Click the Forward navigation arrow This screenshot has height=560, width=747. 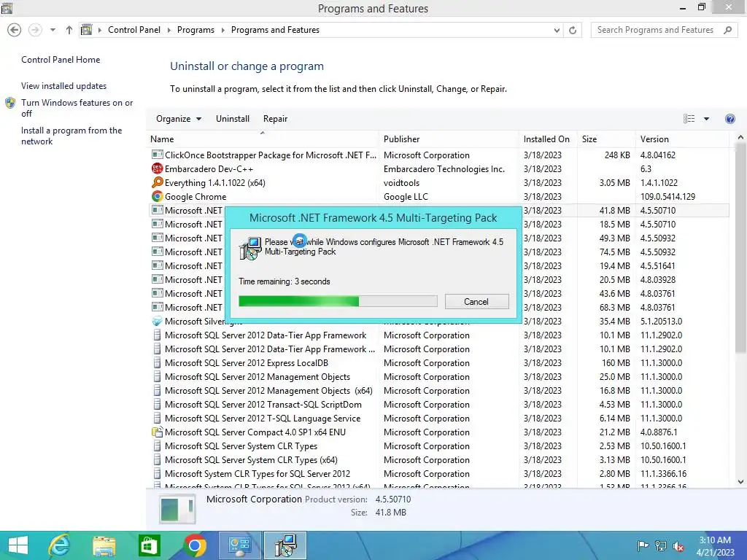click(x=35, y=30)
